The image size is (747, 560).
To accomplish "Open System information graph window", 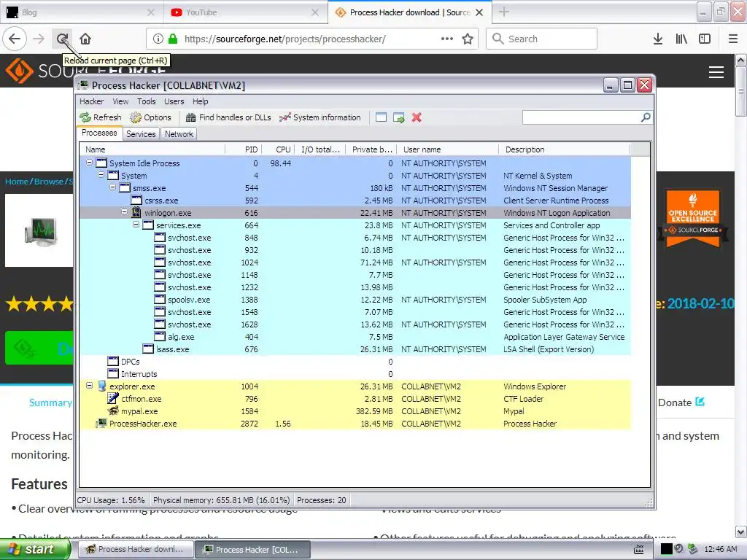I will coord(320,117).
